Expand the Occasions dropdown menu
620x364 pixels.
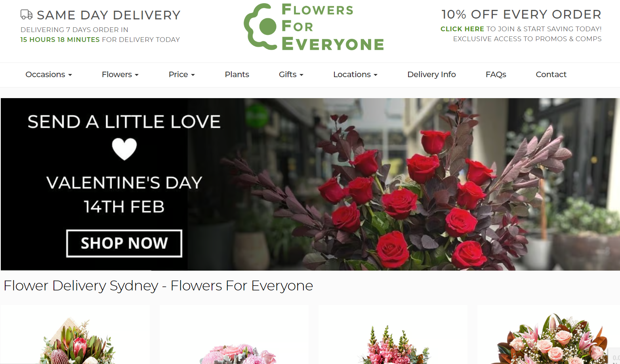[x=49, y=74]
